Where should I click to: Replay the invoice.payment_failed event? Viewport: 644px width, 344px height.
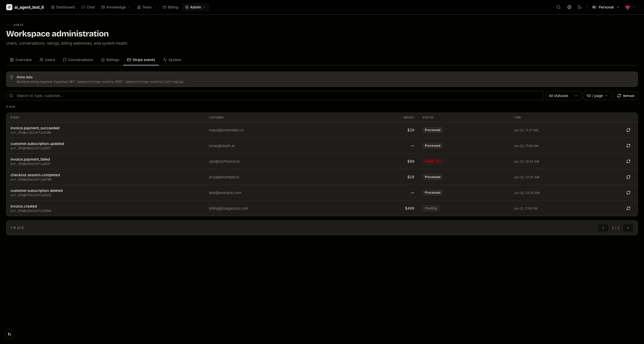pos(628,161)
